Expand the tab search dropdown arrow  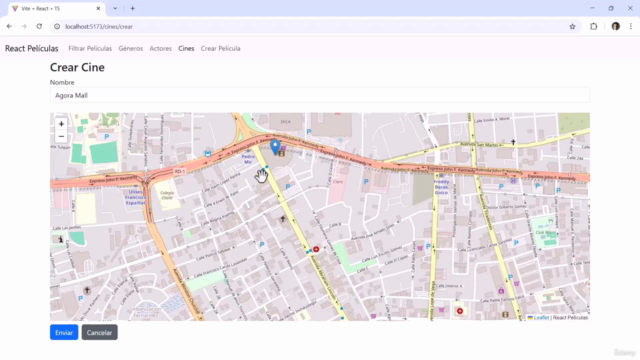click(x=115, y=8)
